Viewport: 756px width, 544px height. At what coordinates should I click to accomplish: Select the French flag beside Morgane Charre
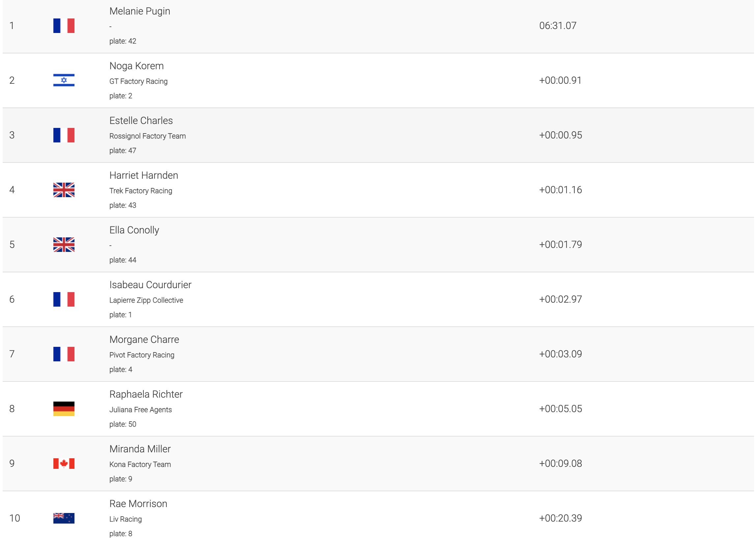click(64, 354)
